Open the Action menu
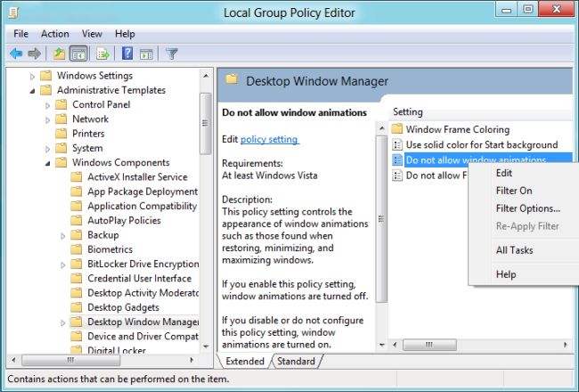579x392 pixels. [55, 34]
